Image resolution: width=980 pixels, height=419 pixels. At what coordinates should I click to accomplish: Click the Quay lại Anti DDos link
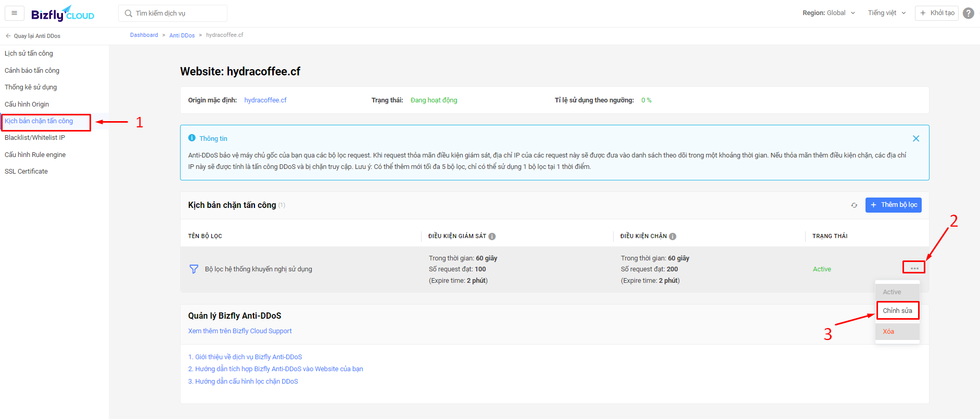(37, 36)
